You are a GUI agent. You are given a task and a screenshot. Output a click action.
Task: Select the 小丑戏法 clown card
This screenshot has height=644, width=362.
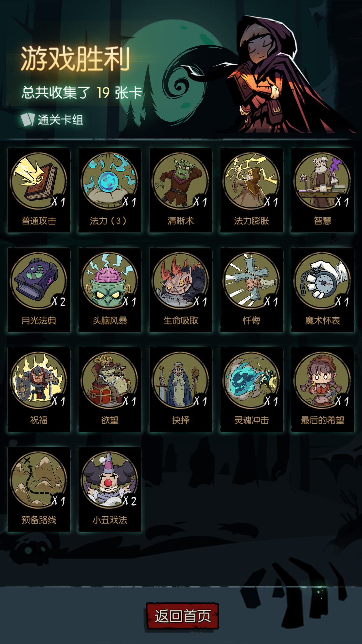click(x=110, y=489)
